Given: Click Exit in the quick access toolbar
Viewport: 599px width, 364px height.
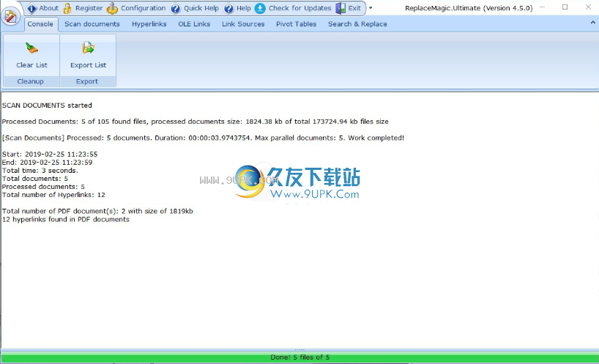Looking at the screenshot, I should coord(348,8).
